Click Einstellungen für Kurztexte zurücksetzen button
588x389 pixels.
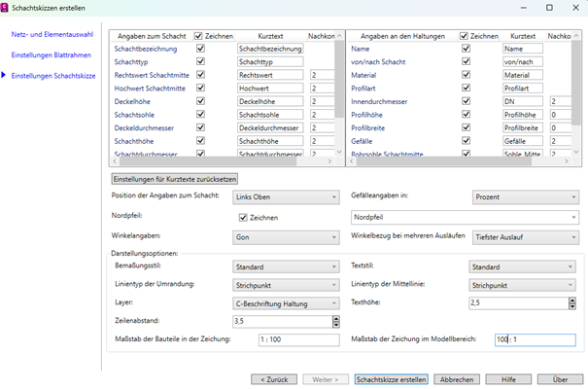pos(175,180)
